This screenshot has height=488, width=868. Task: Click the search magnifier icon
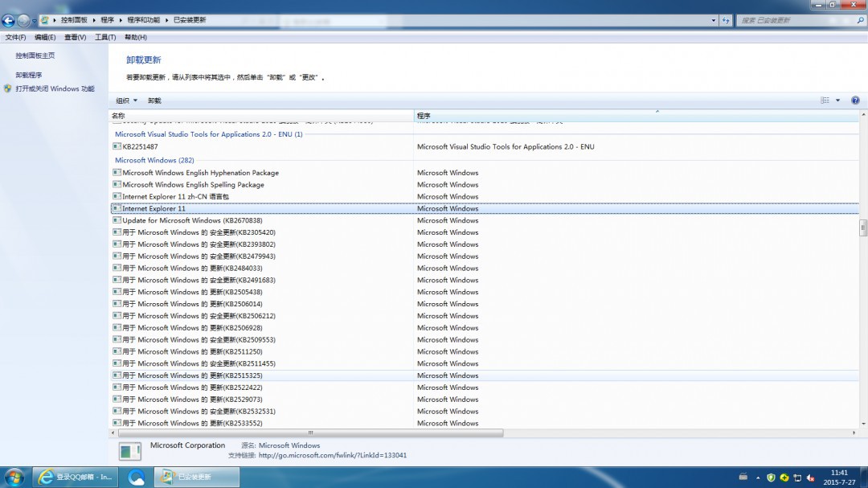860,20
